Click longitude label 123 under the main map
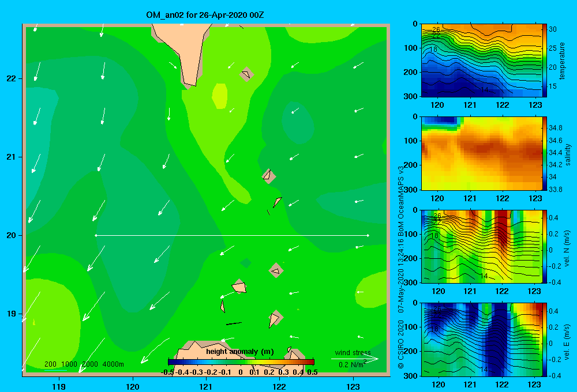 (353, 386)
